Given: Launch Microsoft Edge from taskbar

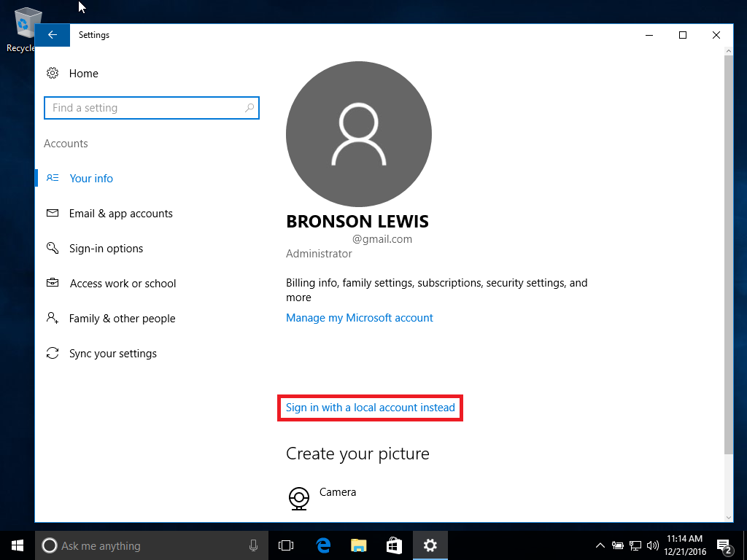Looking at the screenshot, I should [323, 545].
